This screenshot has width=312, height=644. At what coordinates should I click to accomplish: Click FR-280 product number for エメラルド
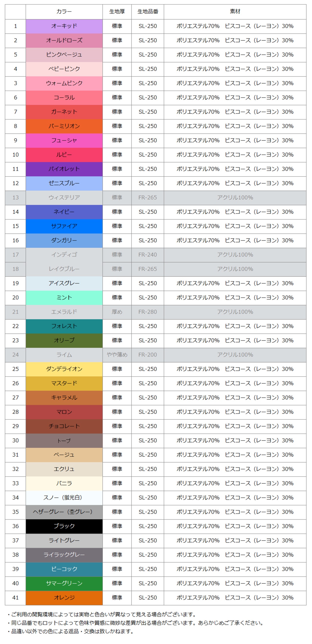point(148,312)
